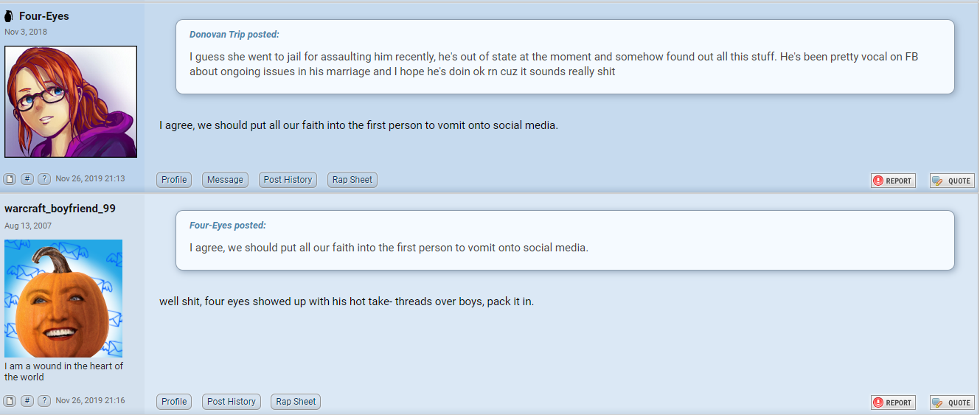Click the page icon in Four-Eyes' post footer
The image size is (980, 415).
10,178
